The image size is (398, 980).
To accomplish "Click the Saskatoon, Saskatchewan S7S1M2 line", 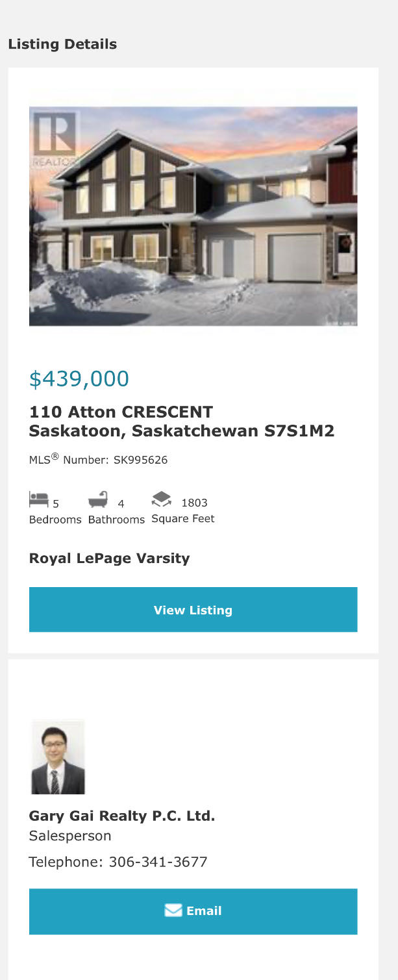I will 181,431.
